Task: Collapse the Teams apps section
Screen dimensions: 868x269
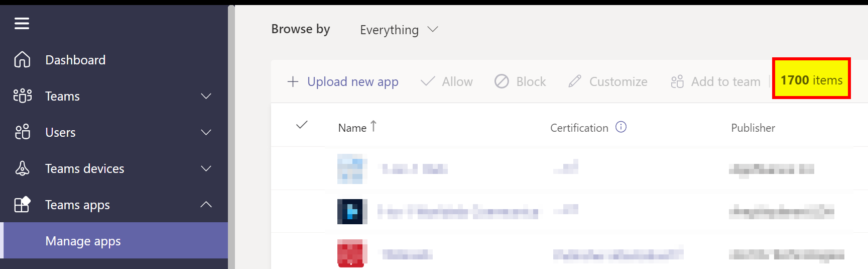Action: [206, 205]
